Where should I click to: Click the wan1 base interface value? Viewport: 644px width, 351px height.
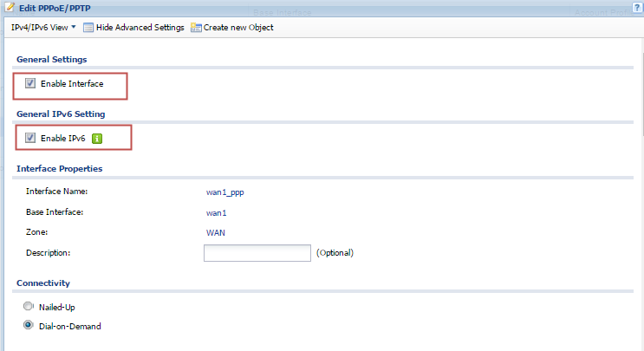(215, 212)
